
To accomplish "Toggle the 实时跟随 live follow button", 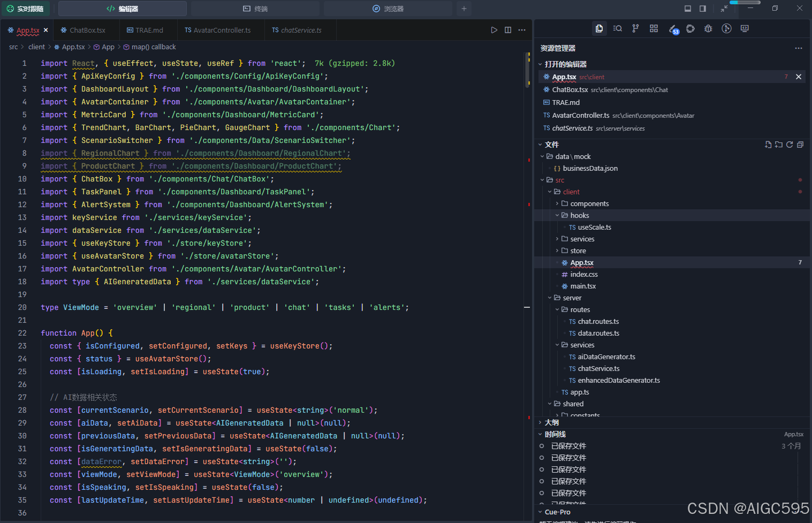I will coord(25,9).
